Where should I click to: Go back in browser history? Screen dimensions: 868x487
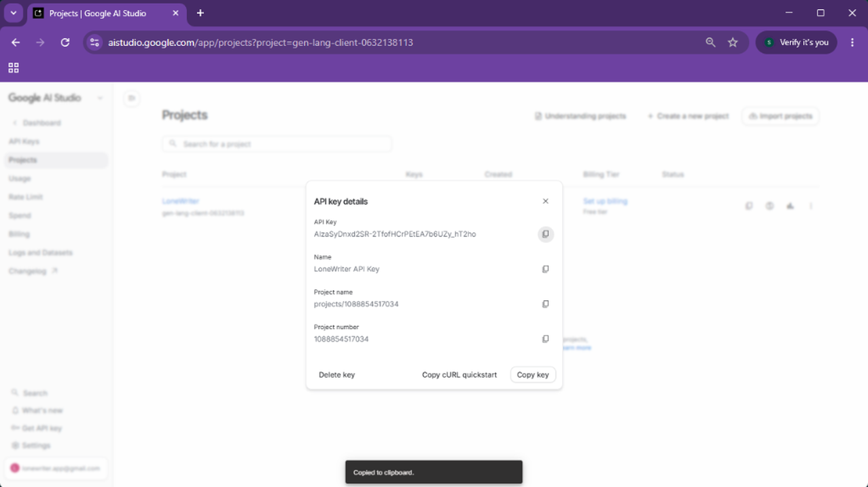[x=16, y=42]
